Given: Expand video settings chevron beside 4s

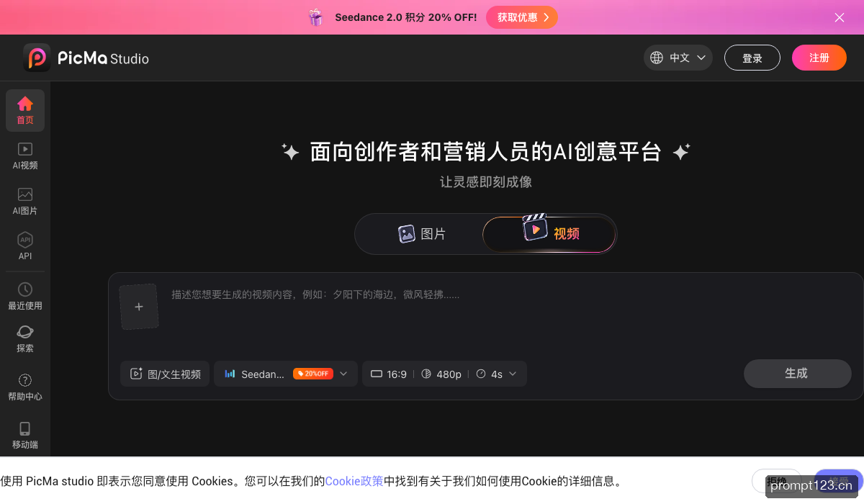Looking at the screenshot, I should point(513,374).
